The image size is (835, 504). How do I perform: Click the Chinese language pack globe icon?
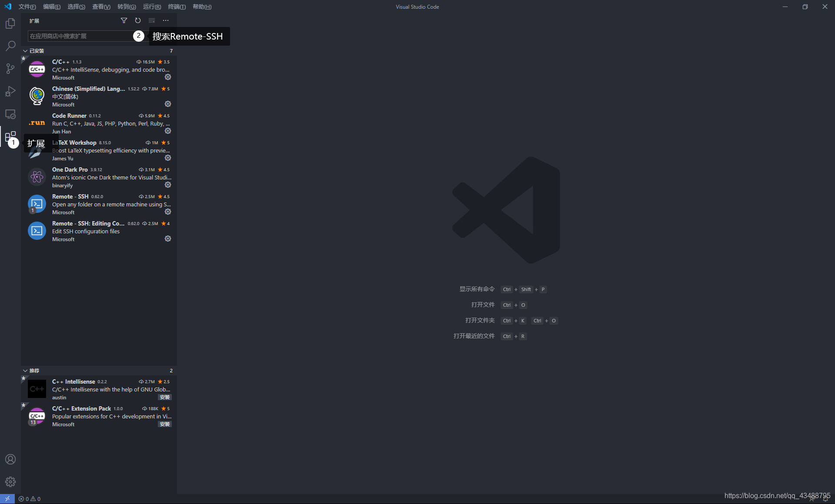click(x=37, y=96)
